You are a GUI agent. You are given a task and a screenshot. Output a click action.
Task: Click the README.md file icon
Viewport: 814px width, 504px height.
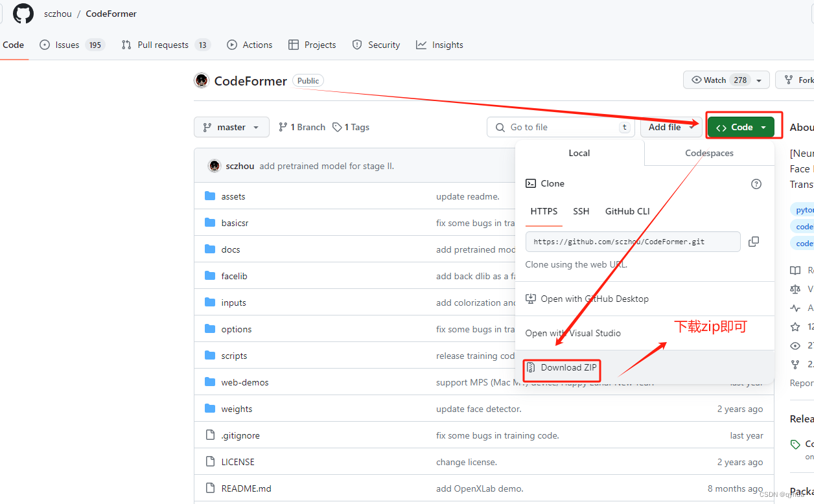coord(210,488)
